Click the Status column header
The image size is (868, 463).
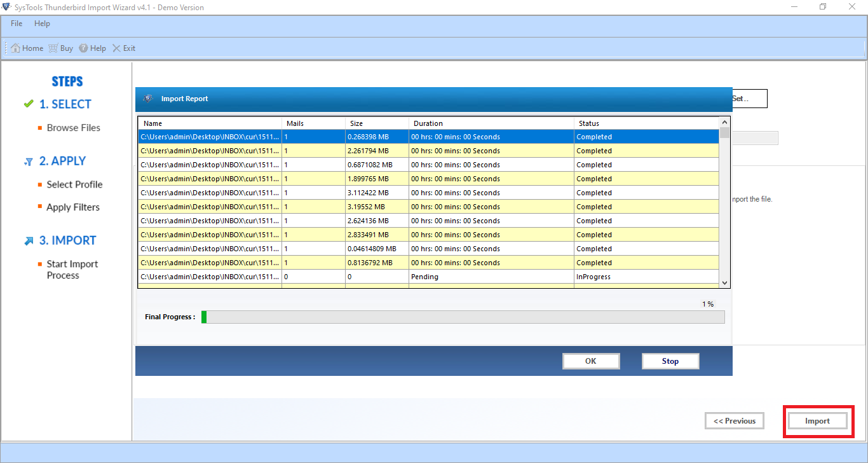click(646, 123)
